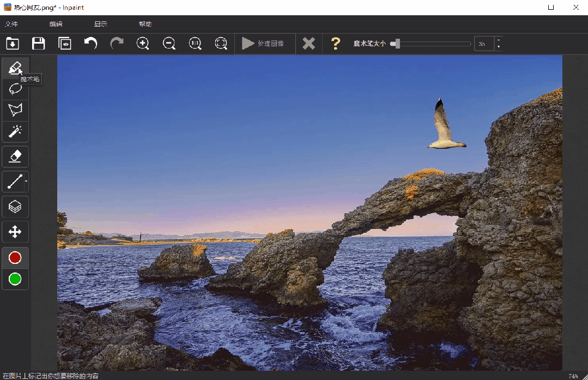Click the X clear selection button
Viewport: 588px width, 380px height.
309,44
